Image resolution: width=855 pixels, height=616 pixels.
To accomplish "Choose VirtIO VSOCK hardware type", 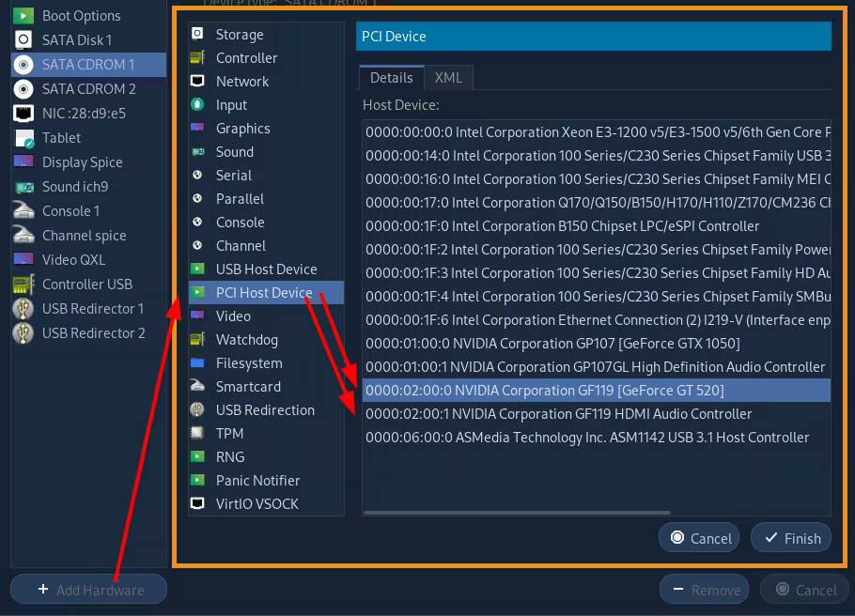I will point(266,503).
